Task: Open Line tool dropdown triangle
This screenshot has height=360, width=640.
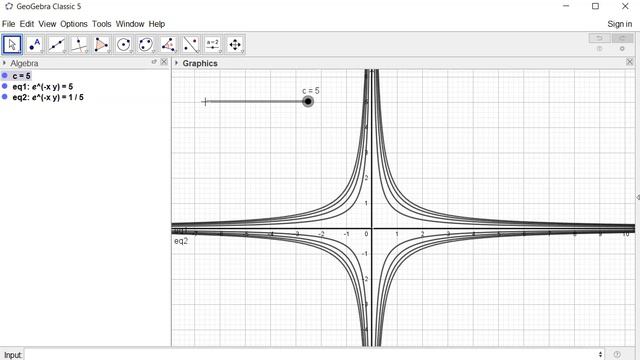Action: 64,52
